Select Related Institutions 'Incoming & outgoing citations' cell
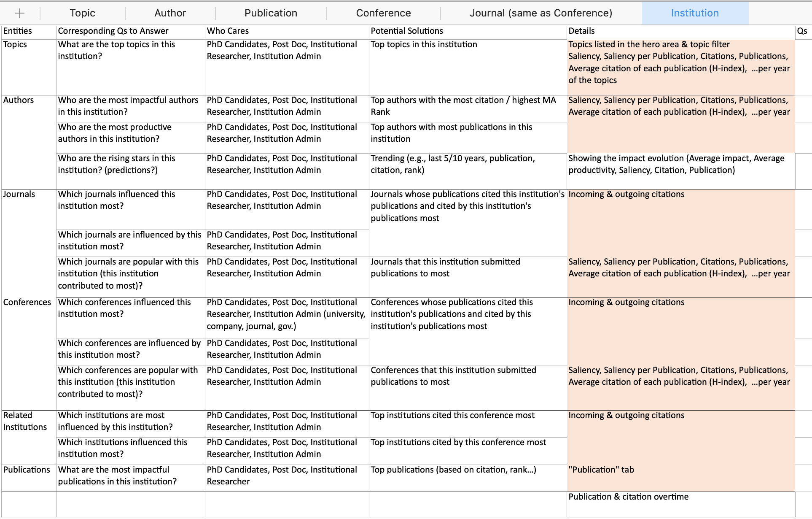 (681, 438)
